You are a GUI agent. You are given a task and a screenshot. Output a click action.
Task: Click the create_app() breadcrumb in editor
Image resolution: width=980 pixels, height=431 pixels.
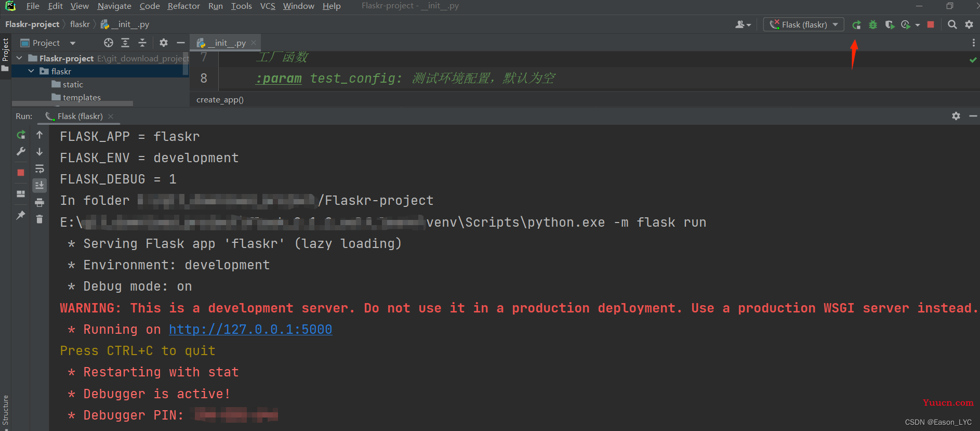(x=220, y=99)
